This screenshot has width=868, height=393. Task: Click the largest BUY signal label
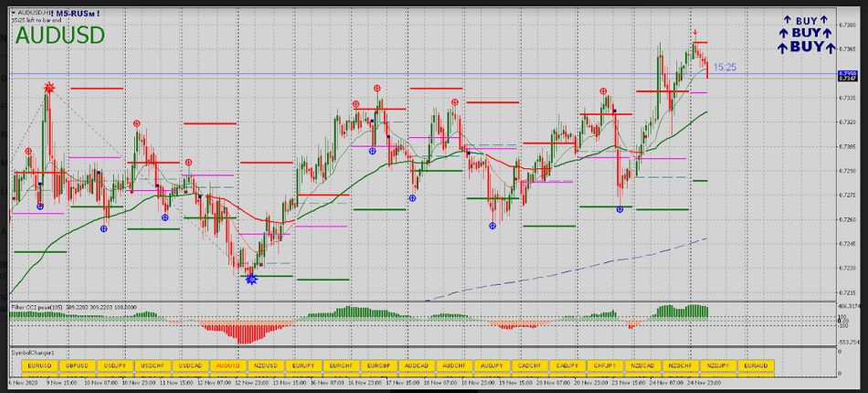pyautogui.click(x=807, y=47)
